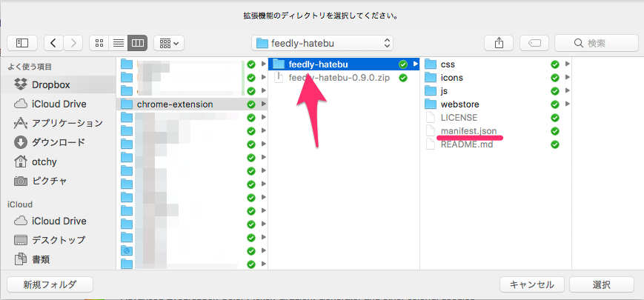Expand the icons folder arrow
The height and width of the screenshot is (300, 644).
567,78
